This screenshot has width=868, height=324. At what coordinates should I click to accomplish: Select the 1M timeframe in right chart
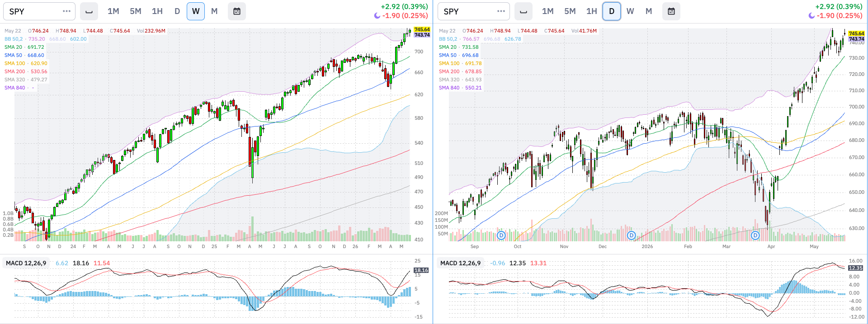(548, 11)
